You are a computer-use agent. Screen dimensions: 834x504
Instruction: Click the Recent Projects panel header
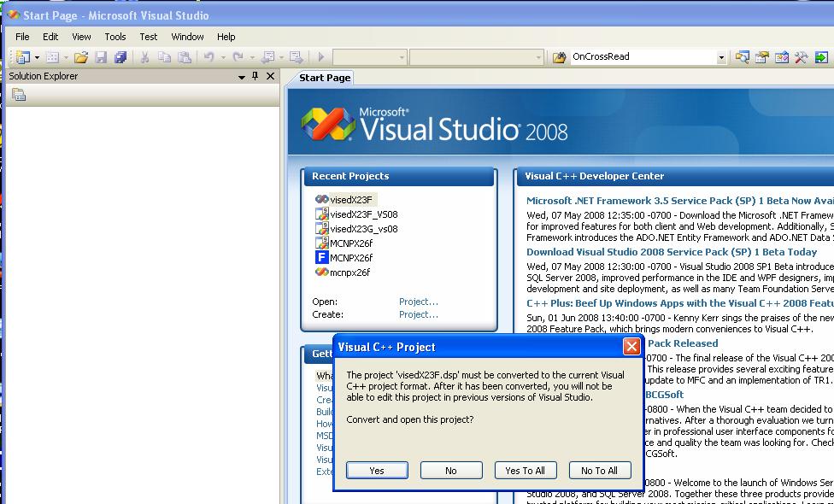[399, 177]
